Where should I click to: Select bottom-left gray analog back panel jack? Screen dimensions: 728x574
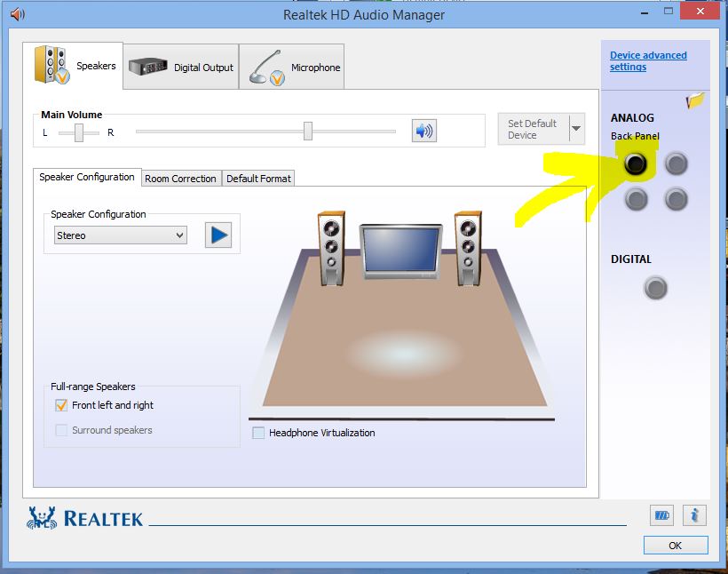pos(636,199)
